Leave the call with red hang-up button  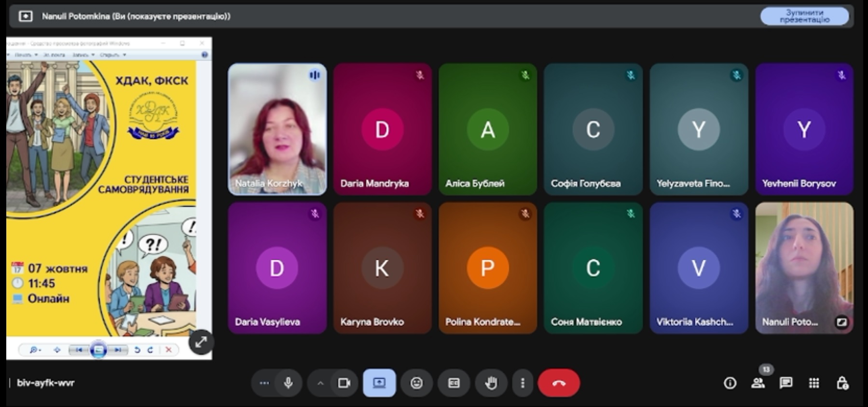click(559, 383)
